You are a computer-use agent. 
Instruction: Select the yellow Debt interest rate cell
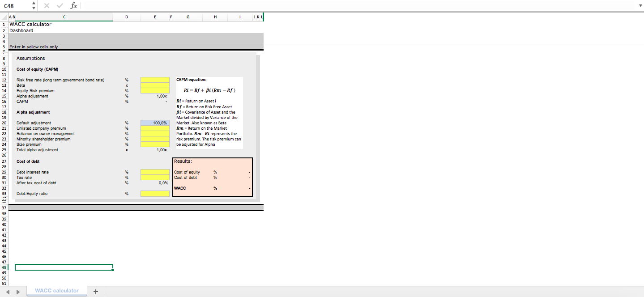tap(154, 172)
